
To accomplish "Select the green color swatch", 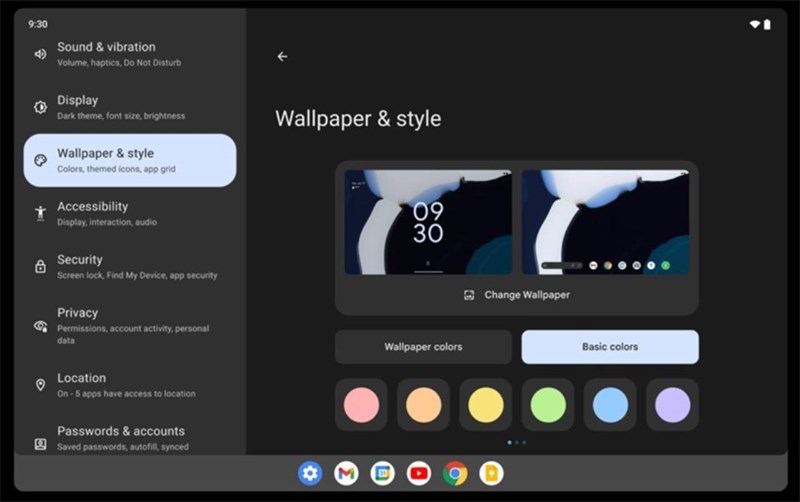I will coord(548,405).
